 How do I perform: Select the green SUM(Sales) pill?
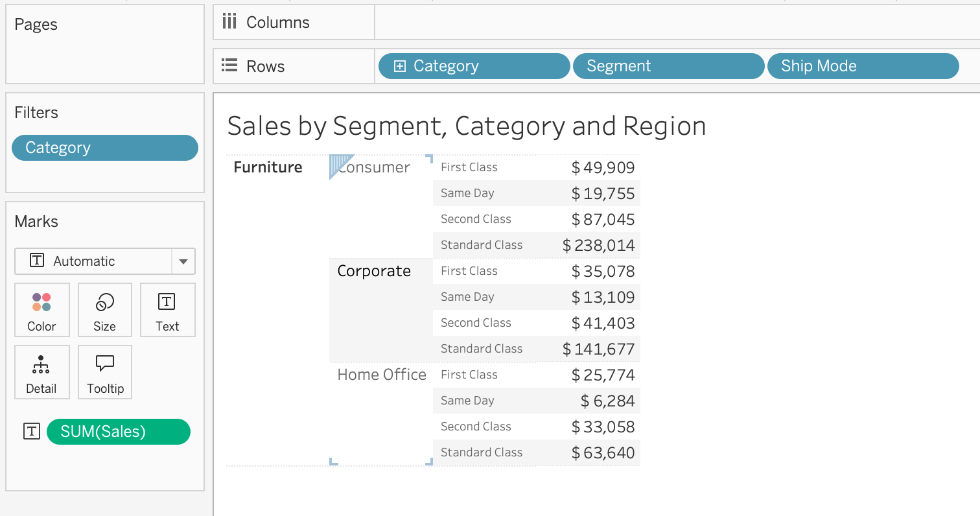(119, 432)
